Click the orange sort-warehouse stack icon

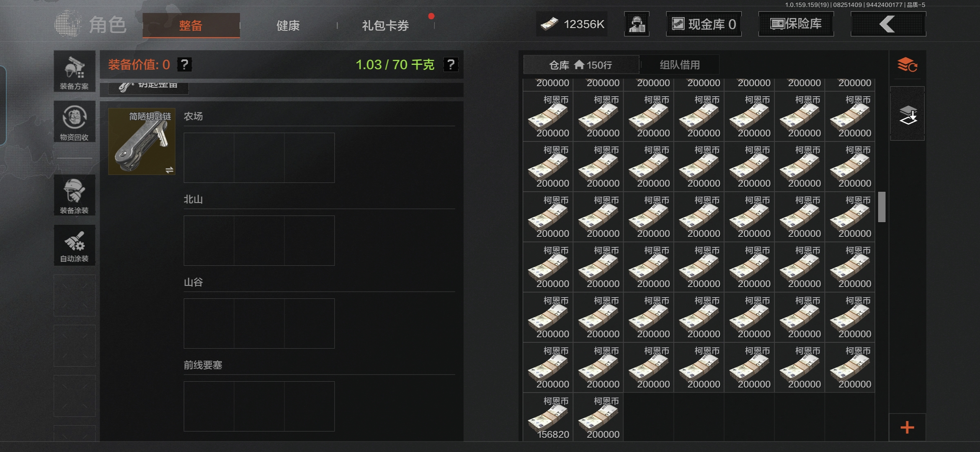point(907,65)
